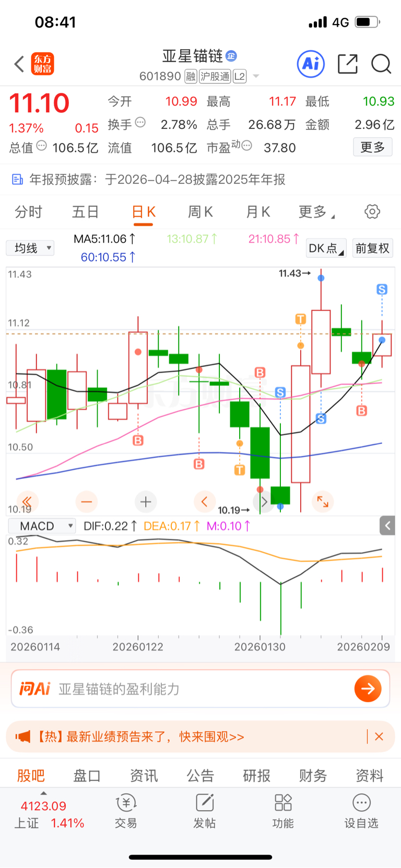Collapse side panel gray arrow tab
This screenshot has height=868, width=401.
coord(387,526)
